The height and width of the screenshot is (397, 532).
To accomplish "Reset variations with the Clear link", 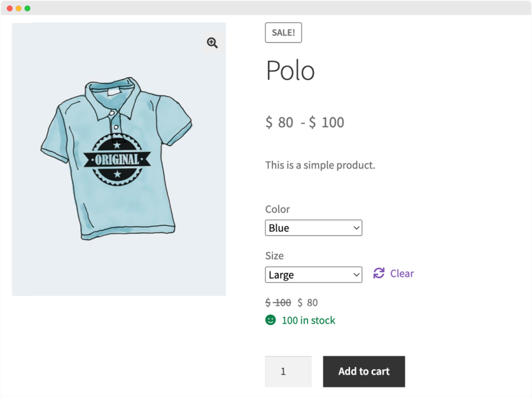I will click(x=402, y=273).
